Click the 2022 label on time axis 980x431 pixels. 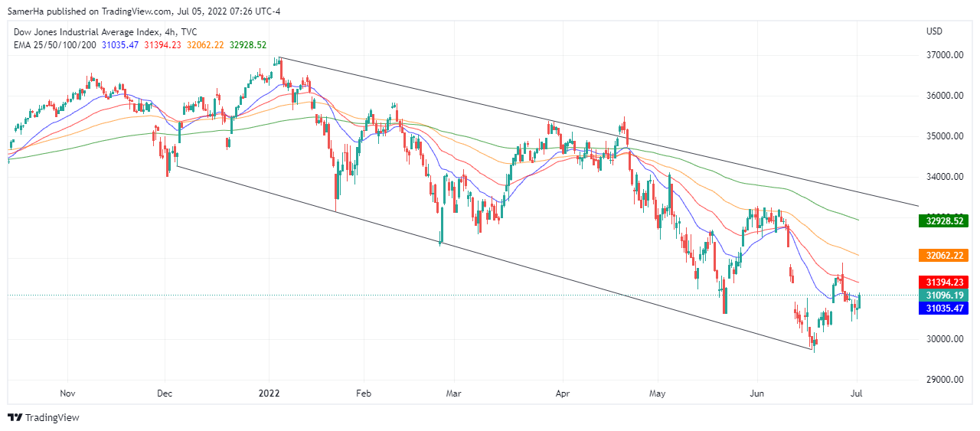click(269, 393)
